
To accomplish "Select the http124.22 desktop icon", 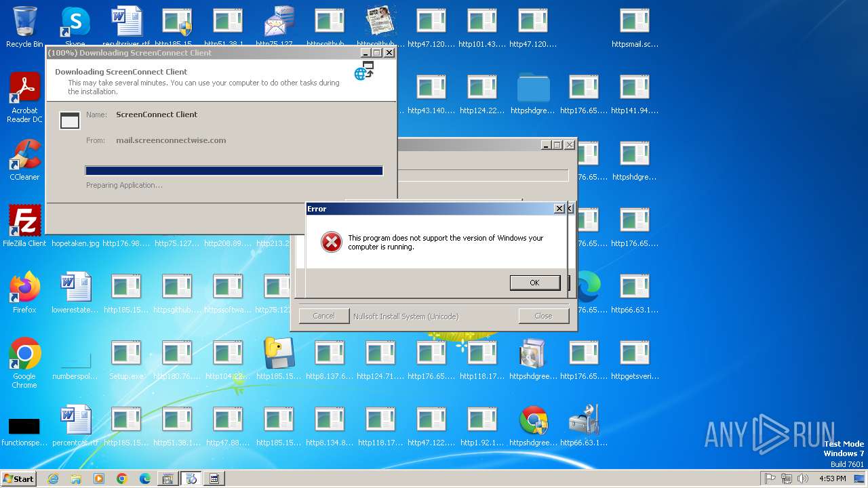I will [x=482, y=94].
